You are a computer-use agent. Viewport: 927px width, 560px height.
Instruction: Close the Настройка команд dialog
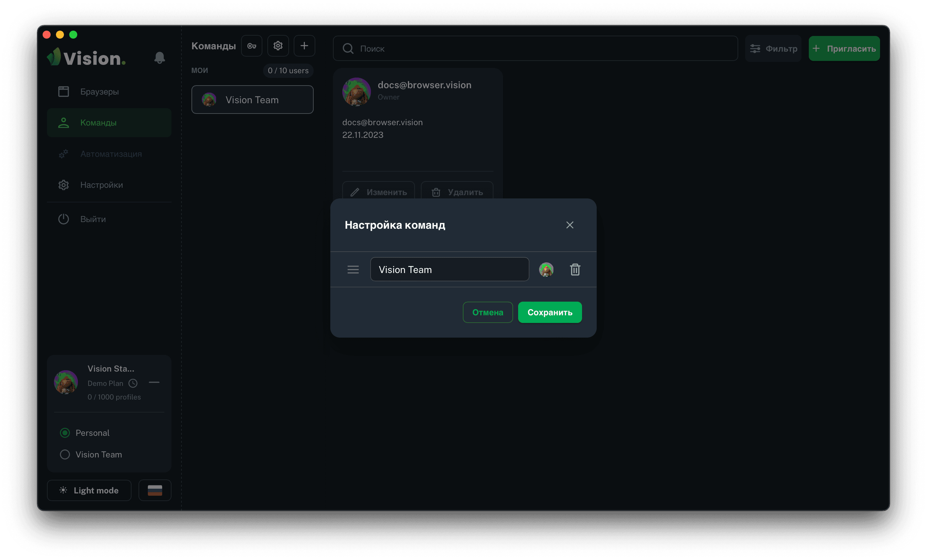[x=570, y=225]
